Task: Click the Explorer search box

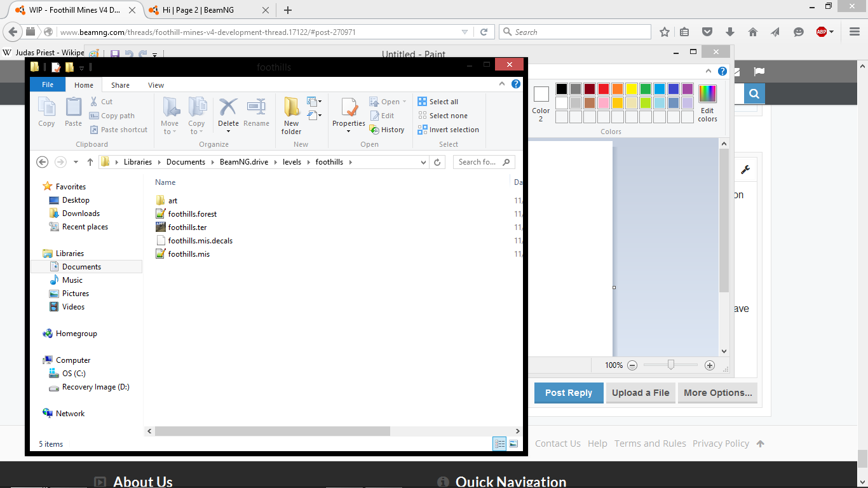Action: (x=484, y=162)
